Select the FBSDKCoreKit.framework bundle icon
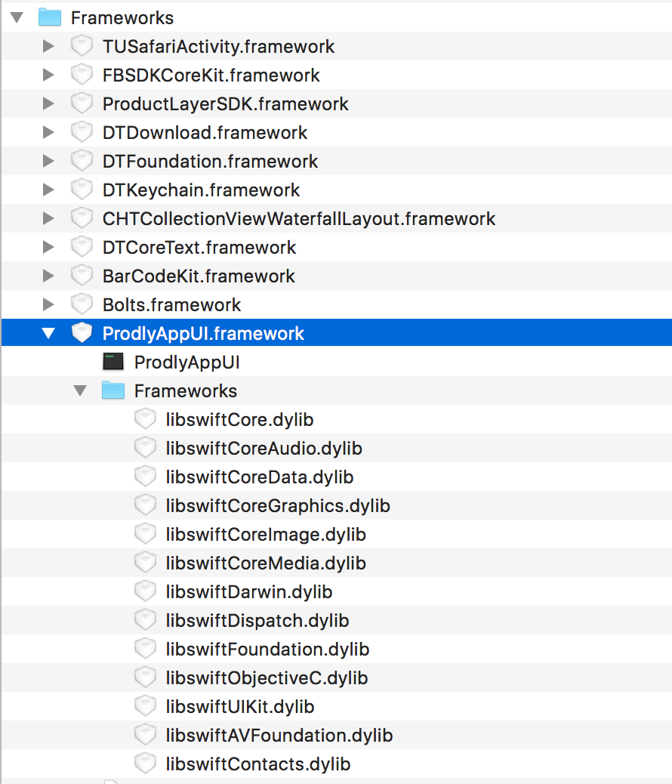Screen dimensions: 672x784 click(81, 75)
